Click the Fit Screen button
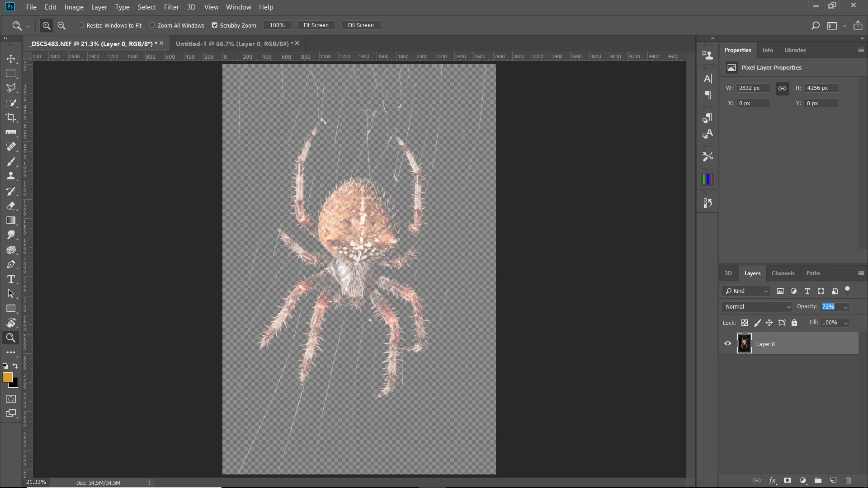Image resolution: width=868 pixels, height=488 pixels. (x=316, y=25)
